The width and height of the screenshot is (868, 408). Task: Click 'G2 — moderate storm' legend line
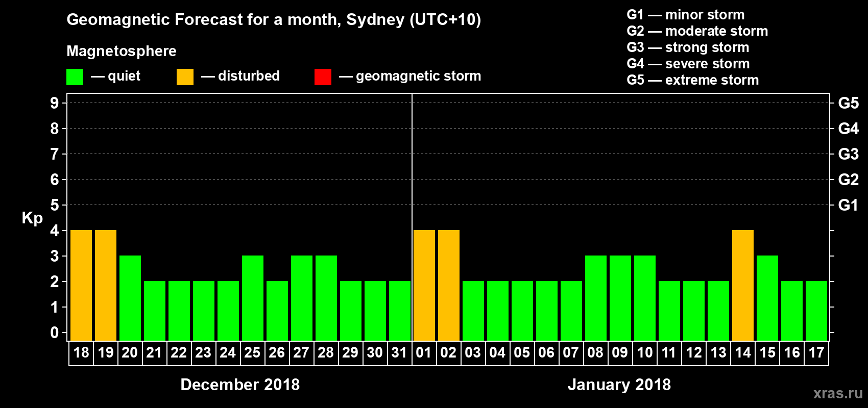697,31
